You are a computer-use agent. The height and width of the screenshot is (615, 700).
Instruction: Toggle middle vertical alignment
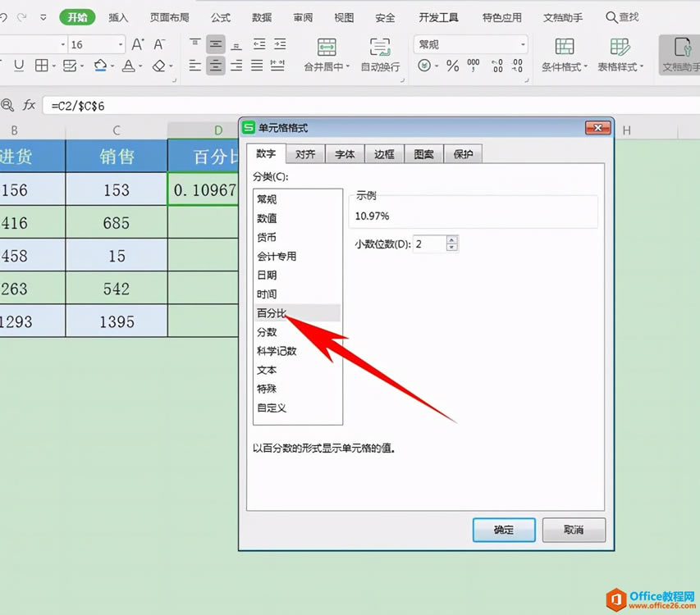pyautogui.click(x=216, y=44)
